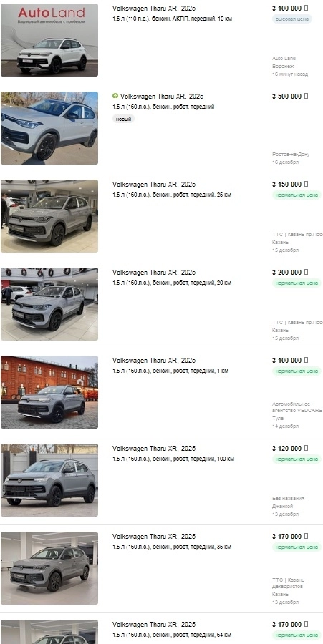Image resolution: width=323 pixels, height=644 pixels.
Task: View the red brick building car photo
Action: (x=49, y=392)
